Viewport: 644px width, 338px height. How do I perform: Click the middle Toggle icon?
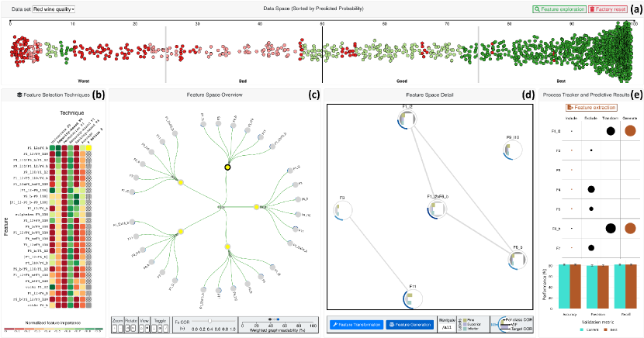click(x=160, y=329)
